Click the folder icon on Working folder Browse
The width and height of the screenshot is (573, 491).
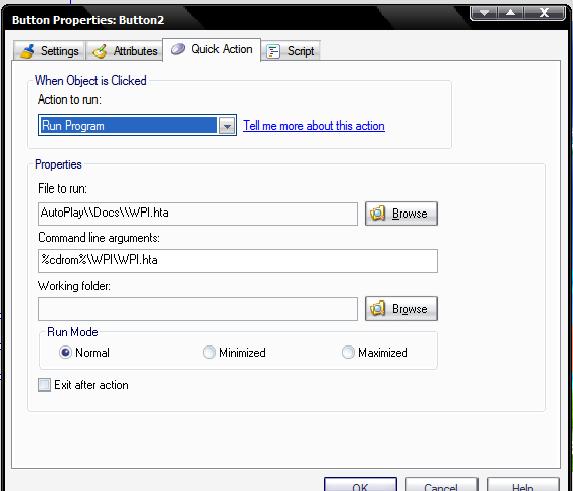click(x=377, y=309)
